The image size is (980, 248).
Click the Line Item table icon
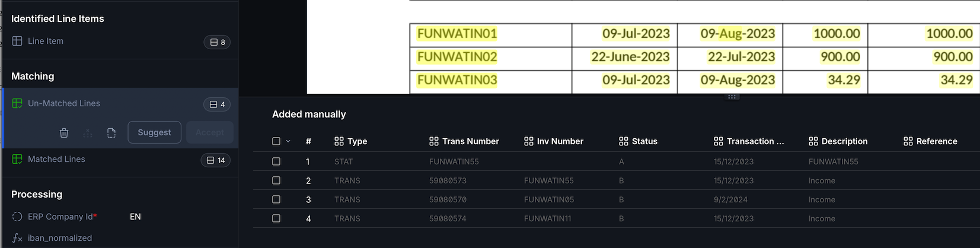point(17,41)
